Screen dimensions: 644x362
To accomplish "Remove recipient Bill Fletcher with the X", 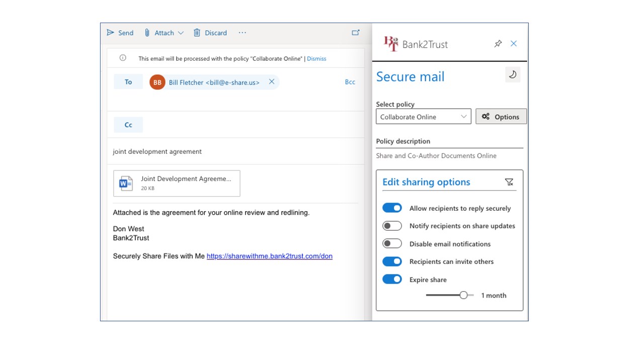I will coord(272,82).
